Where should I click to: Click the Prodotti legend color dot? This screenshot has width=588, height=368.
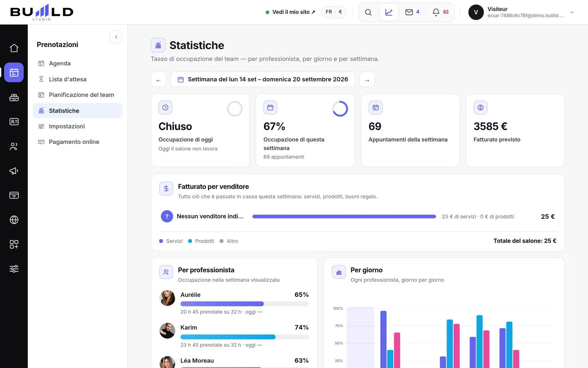(190, 241)
